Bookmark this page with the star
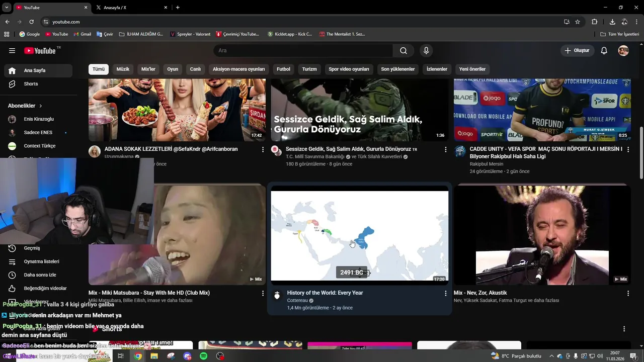Viewport: 644px width, 362px height. point(578,22)
